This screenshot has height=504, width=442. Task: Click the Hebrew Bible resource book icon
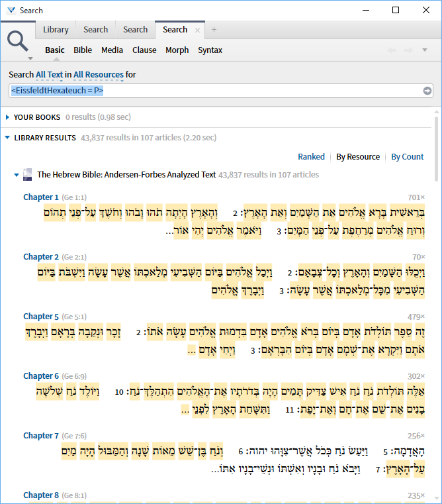pyautogui.click(x=28, y=175)
